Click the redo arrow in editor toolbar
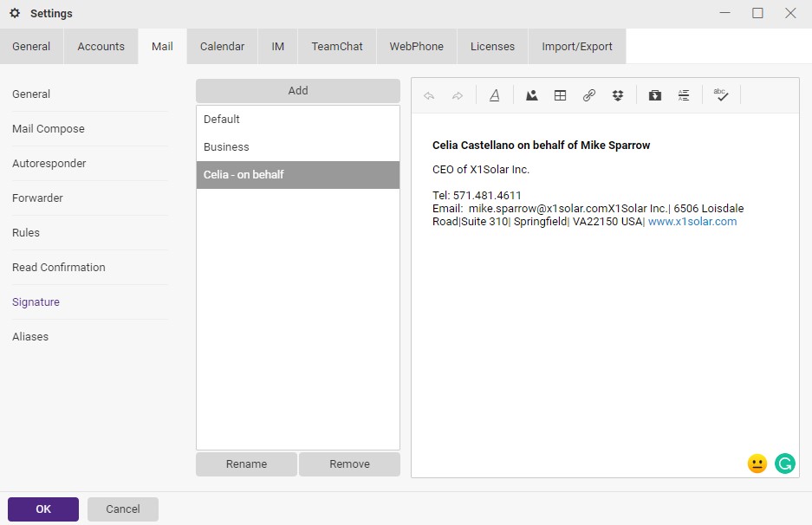Screen dimensions: 812x525 [458, 96]
